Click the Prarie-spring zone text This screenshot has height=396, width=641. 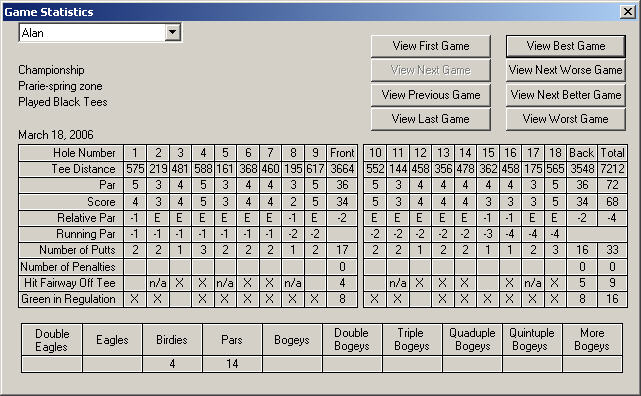click(x=60, y=86)
